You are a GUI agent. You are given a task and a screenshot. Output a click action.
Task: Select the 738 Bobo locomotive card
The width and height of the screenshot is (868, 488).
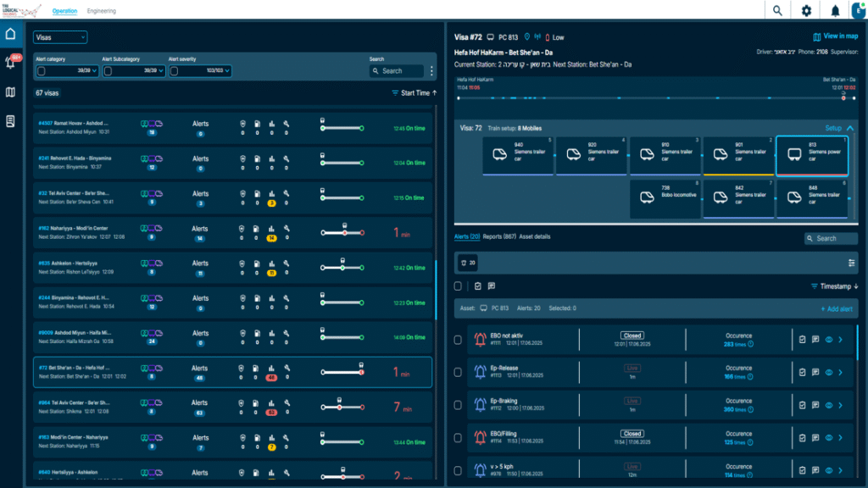pyautogui.click(x=664, y=199)
